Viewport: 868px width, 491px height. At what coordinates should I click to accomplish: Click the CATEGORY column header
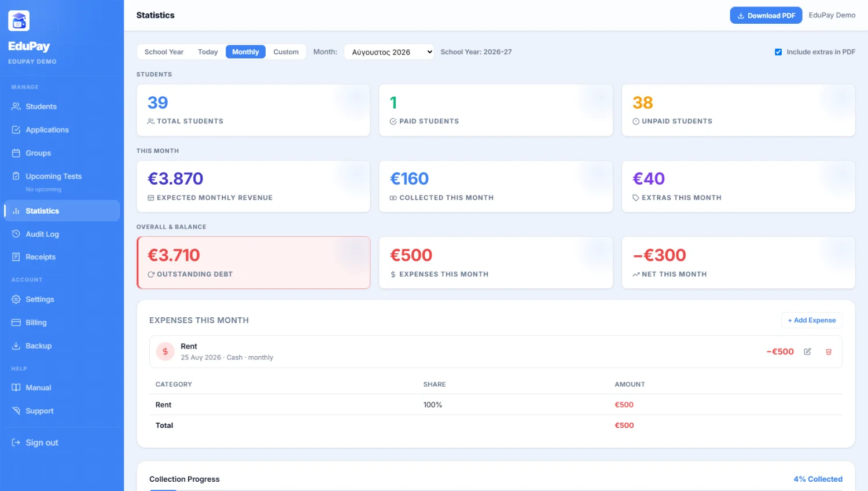174,384
